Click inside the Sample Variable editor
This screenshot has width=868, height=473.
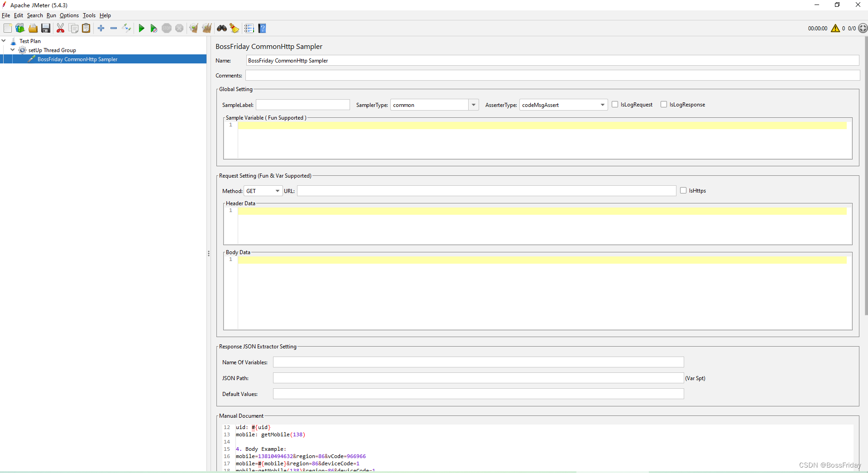pyautogui.click(x=543, y=140)
